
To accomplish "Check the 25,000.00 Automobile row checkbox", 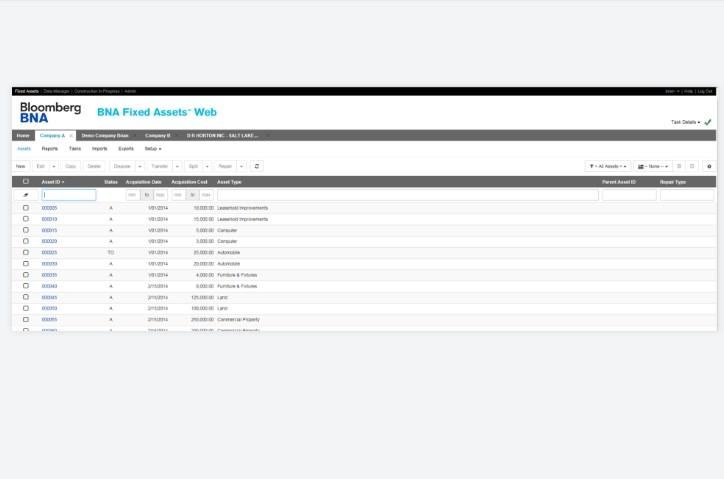I will pos(26,253).
